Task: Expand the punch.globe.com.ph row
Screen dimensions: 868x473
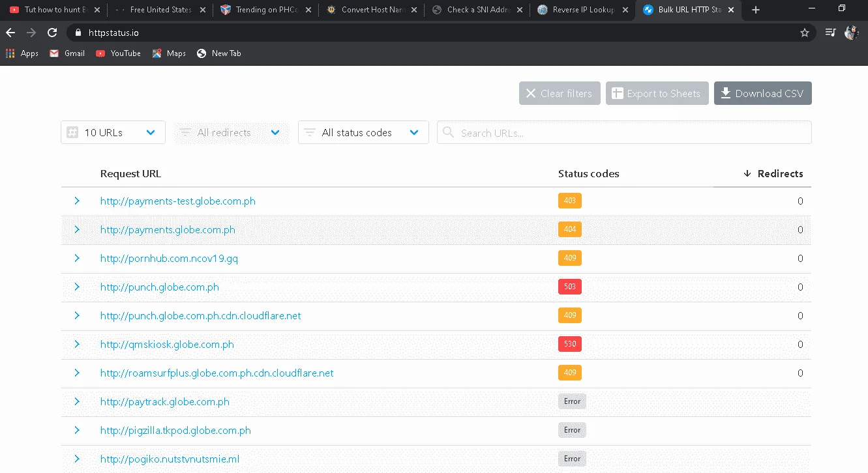Action: [x=77, y=287]
